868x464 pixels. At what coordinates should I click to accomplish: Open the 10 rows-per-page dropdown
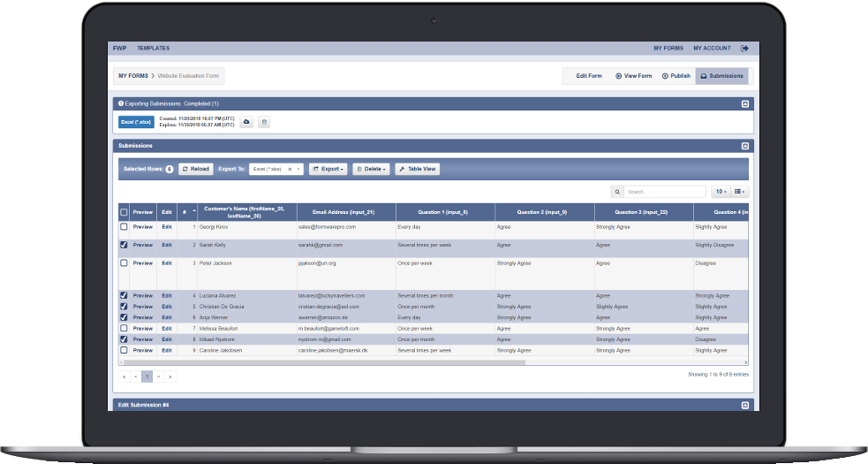pyautogui.click(x=721, y=191)
